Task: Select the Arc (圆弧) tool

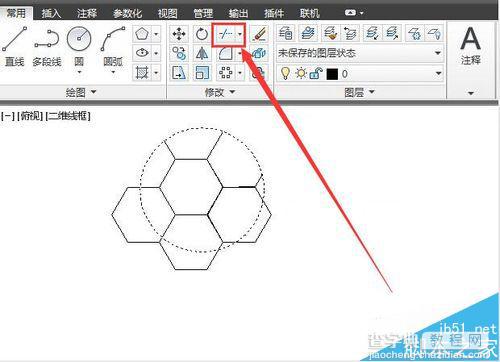Action: pos(113,49)
